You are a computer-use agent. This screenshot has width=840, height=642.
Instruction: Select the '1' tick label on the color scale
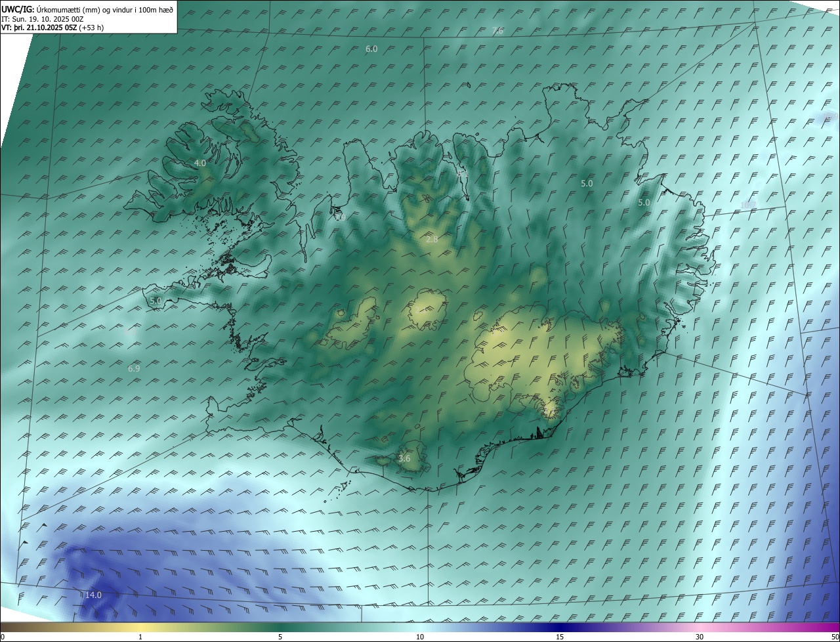point(140,637)
